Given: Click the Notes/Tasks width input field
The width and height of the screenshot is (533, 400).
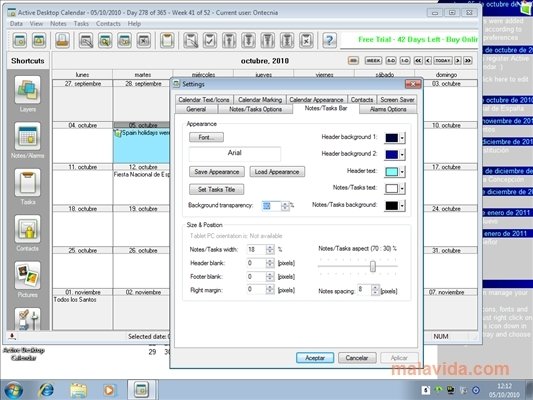Looking at the screenshot, I should click(257, 250).
